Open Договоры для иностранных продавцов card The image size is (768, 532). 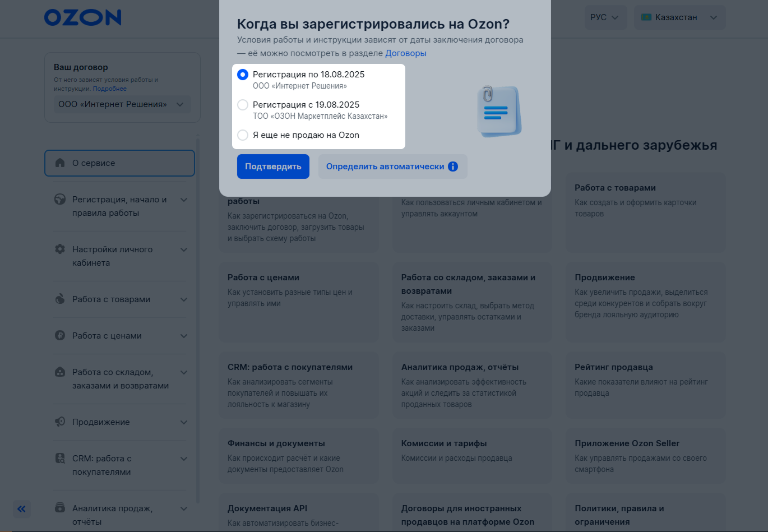(x=472, y=513)
